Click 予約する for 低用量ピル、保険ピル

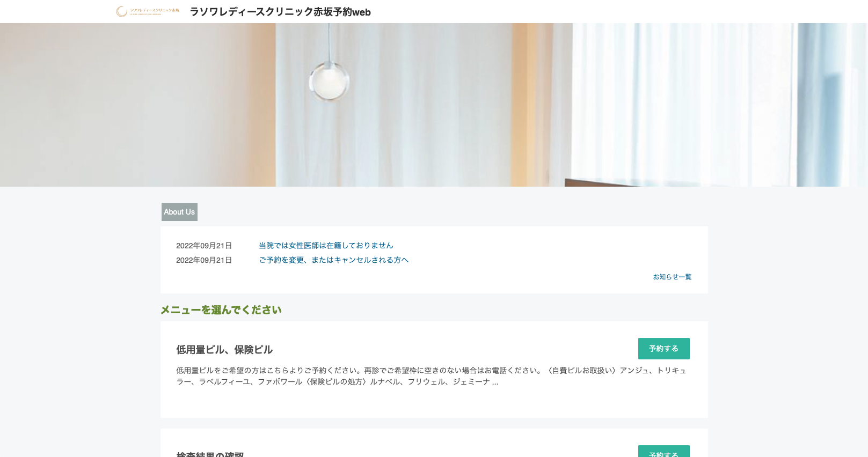click(x=663, y=349)
